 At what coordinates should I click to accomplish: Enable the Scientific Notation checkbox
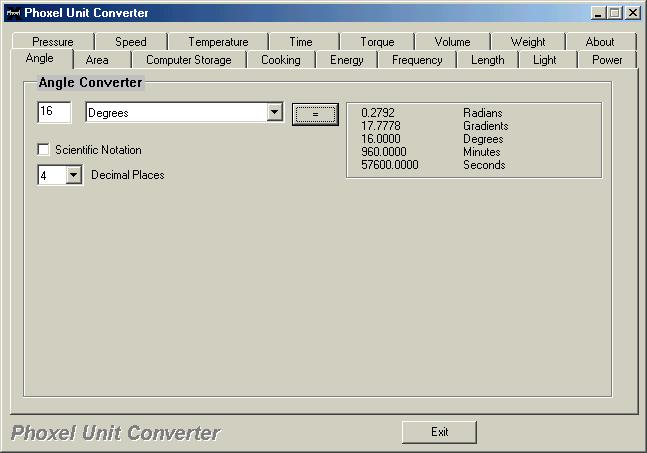(43, 149)
